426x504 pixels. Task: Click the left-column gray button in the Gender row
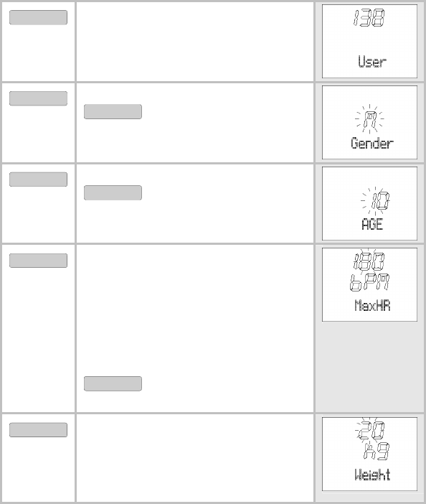tap(38, 98)
